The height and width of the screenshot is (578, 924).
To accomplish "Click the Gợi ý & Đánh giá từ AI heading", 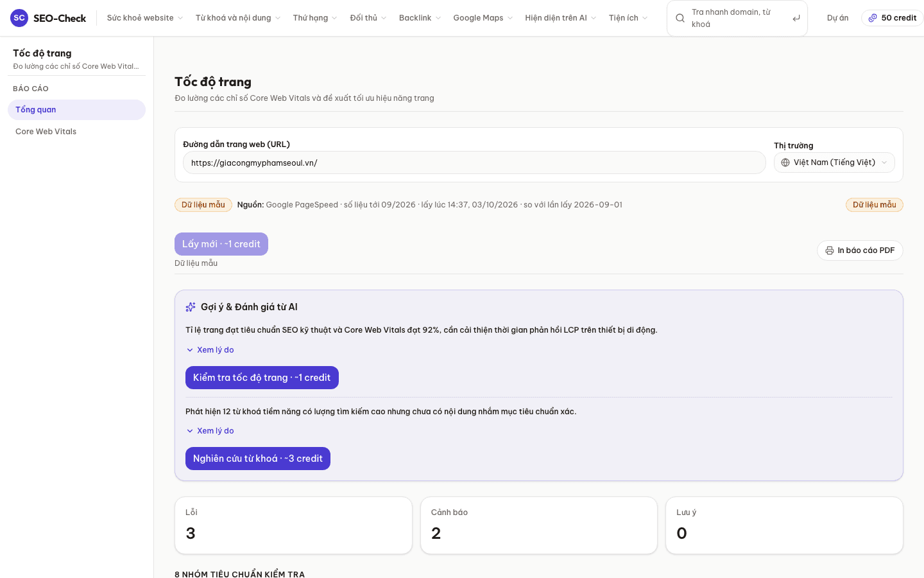I will (249, 307).
